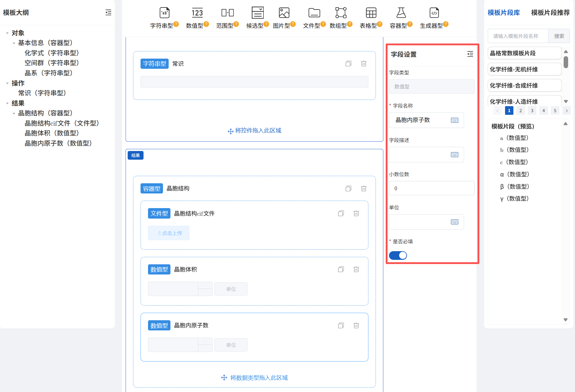The height and width of the screenshot is (392, 575).
Task: Jump to page 3 of fragment results
Action: pos(532,110)
